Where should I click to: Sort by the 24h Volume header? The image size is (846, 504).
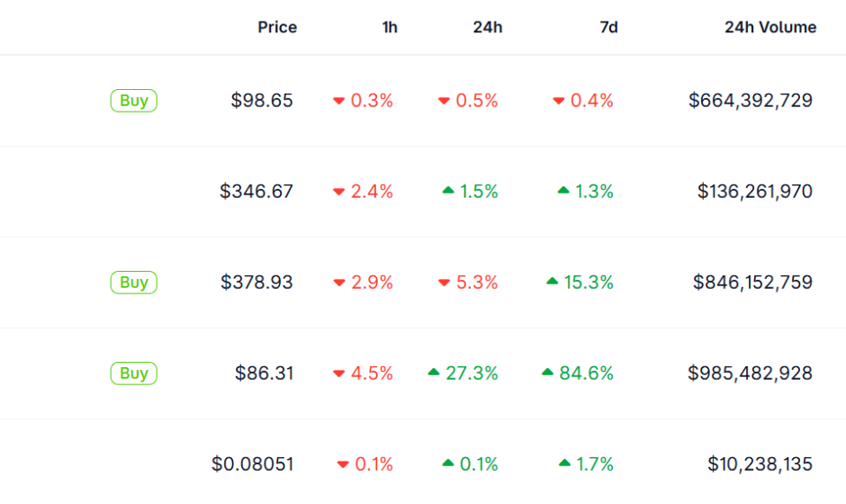tap(770, 27)
